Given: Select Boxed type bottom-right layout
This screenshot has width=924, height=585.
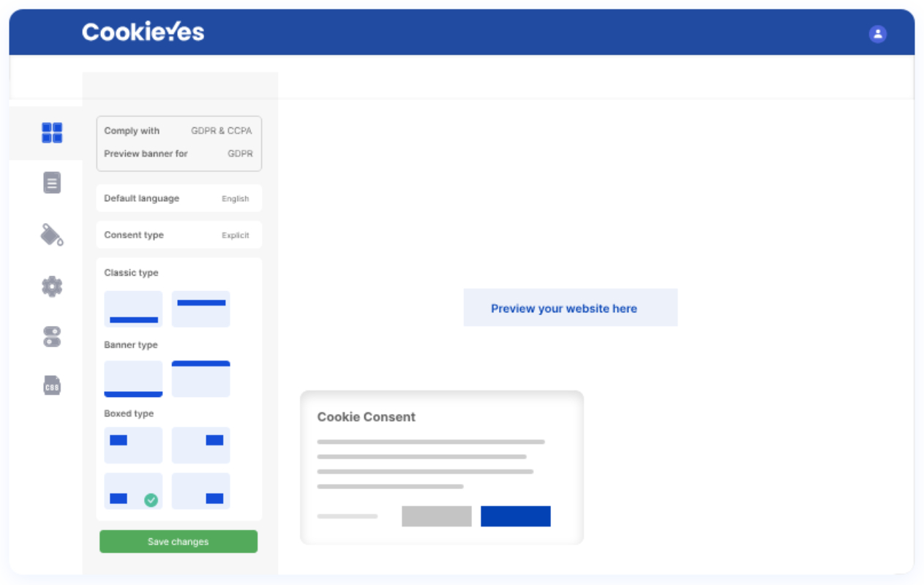Looking at the screenshot, I should [x=201, y=491].
